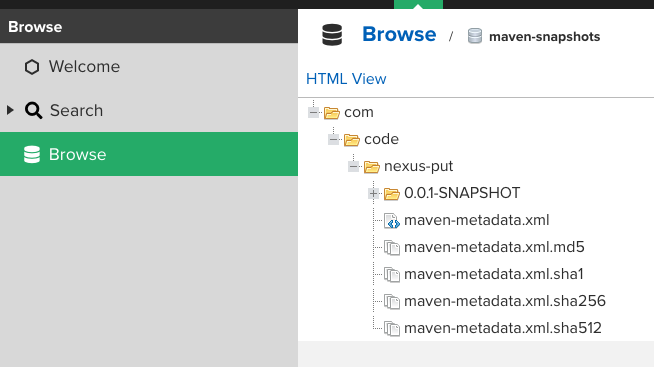Expand the 0.0.1-SNAPSHOT folder node

pyautogui.click(x=374, y=194)
